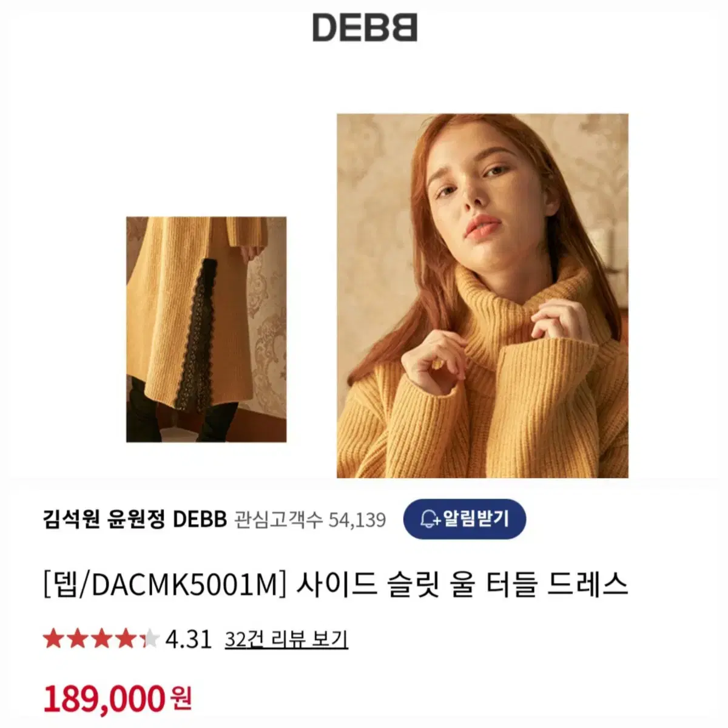Click the 김석원 윤원정 DEBB store name
This screenshot has height=728, width=728.
coord(135,520)
